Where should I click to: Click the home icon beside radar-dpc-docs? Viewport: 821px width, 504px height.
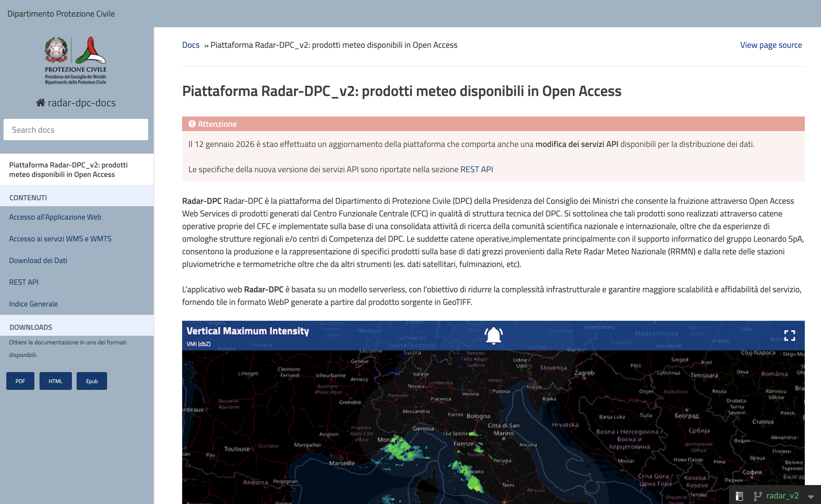point(40,103)
